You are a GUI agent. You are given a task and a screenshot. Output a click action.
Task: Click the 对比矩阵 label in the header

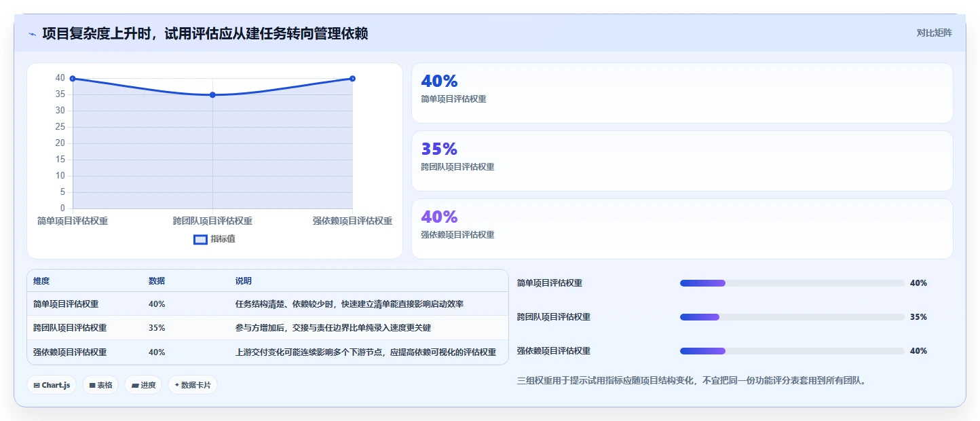934,33
